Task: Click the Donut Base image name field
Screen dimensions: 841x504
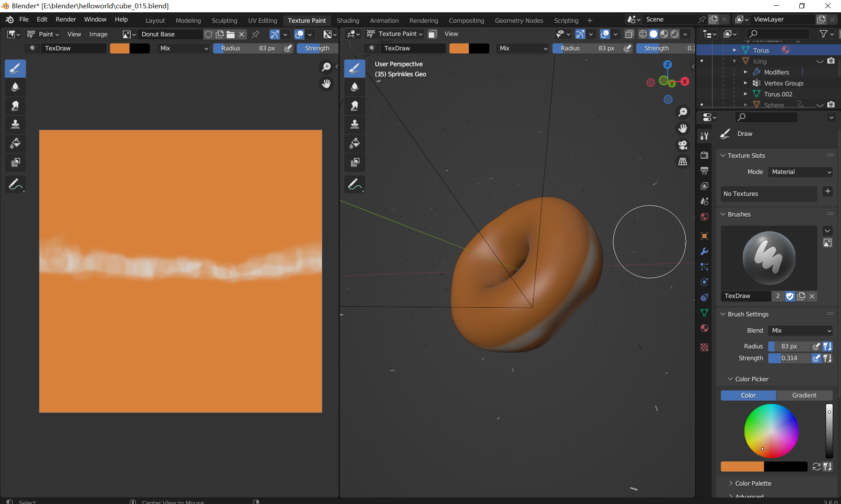Action: pos(169,34)
